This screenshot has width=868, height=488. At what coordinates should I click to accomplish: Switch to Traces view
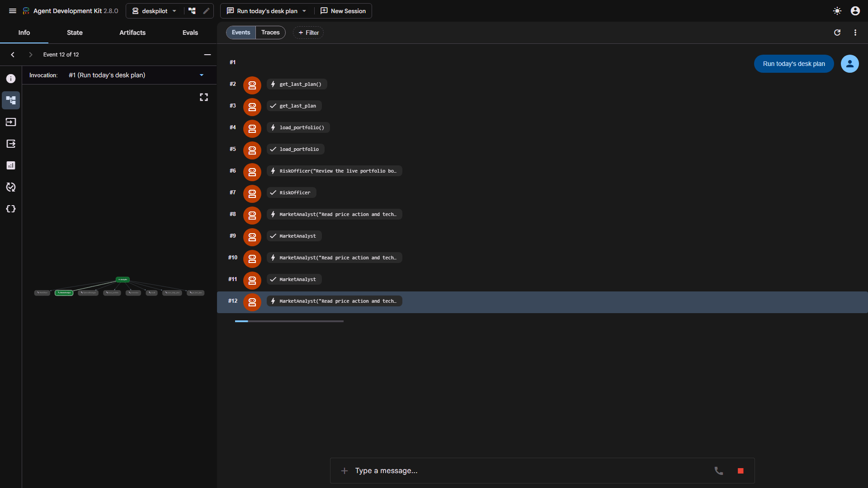(270, 33)
